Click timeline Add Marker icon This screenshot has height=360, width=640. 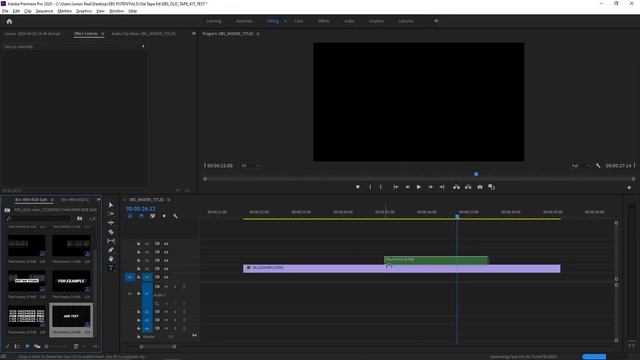(164, 216)
